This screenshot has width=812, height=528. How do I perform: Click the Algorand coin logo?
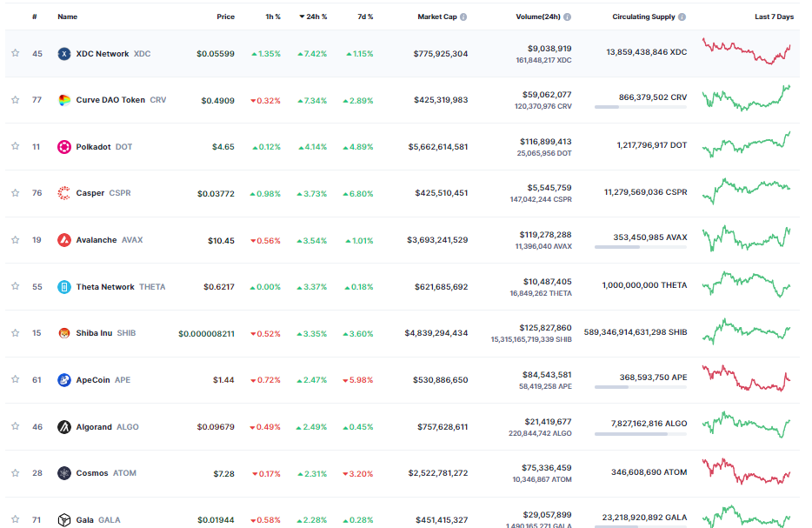click(64, 427)
